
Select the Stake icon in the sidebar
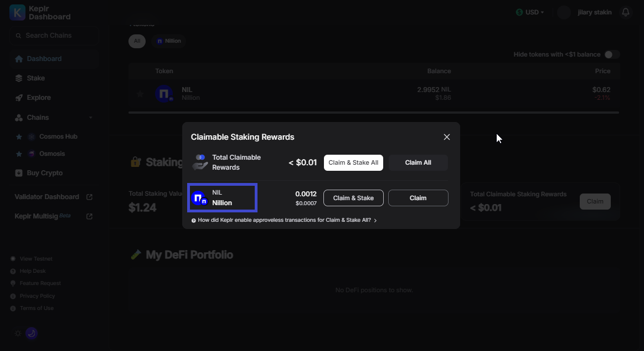19,78
